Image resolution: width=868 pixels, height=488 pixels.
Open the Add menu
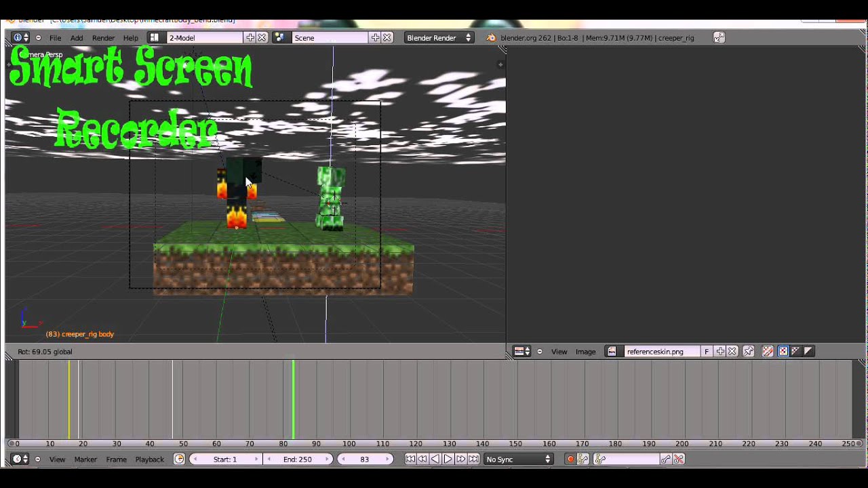click(77, 38)
